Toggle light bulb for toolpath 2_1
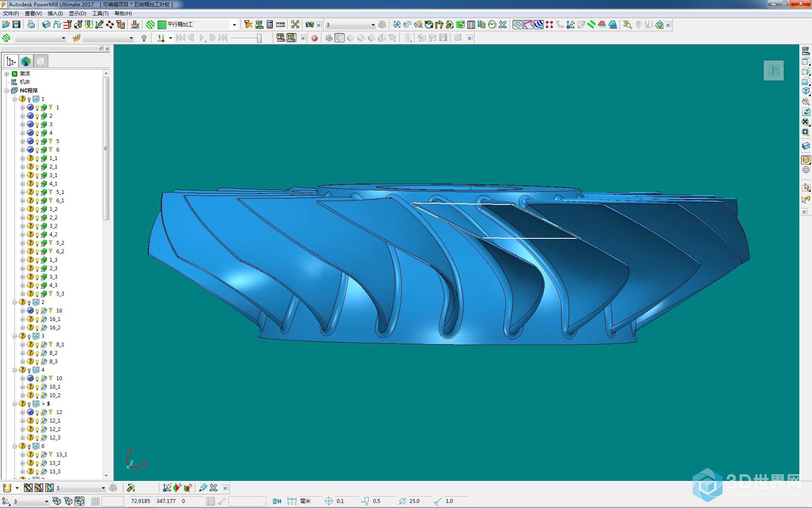Viewport: 812px width, 508px height. [37, 167]
